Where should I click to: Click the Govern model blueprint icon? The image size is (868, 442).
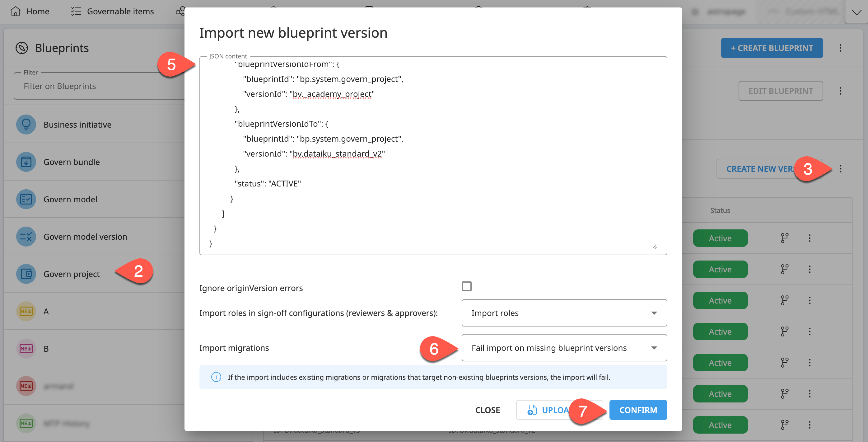26,199
